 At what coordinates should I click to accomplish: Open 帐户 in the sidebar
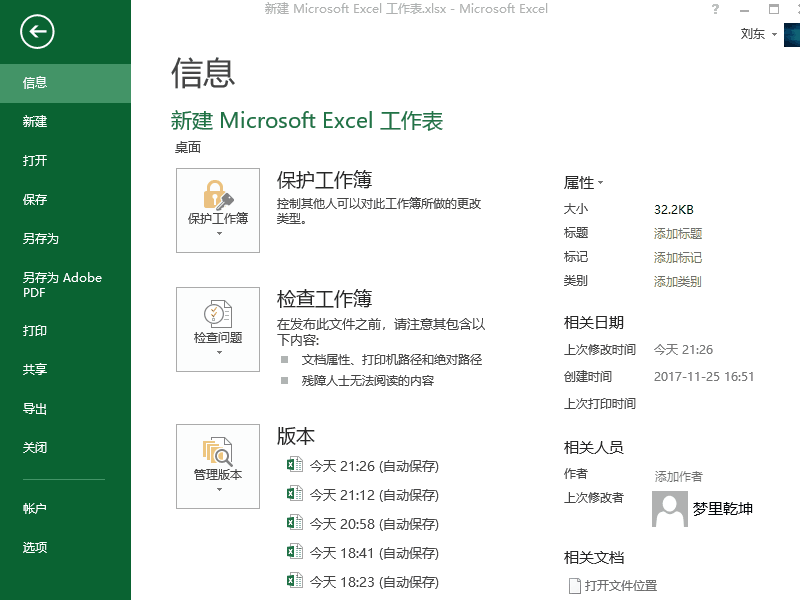coord(65,508)
